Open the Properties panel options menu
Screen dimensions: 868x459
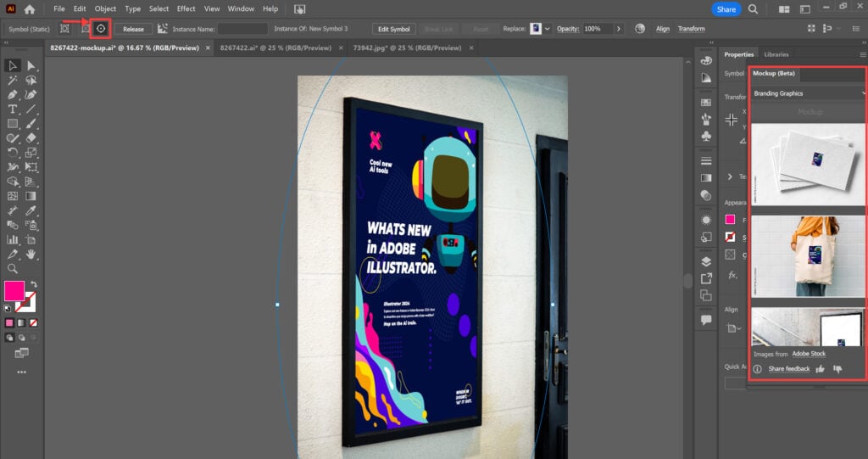[862, 54]
